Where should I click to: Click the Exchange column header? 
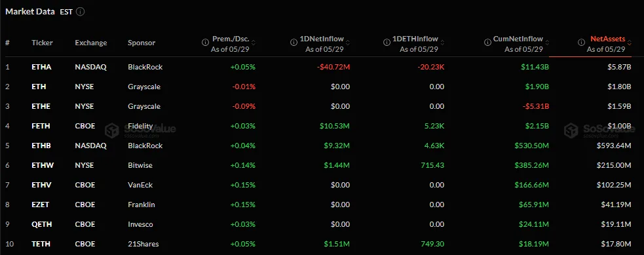coord(91,43)
